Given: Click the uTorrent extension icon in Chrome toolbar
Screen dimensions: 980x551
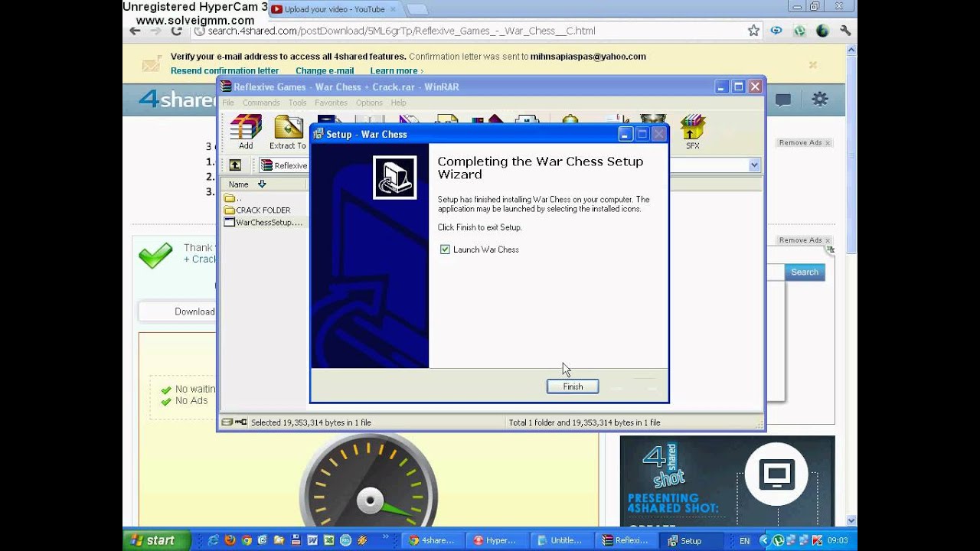Looking at the screenshot, I should 799,31.
